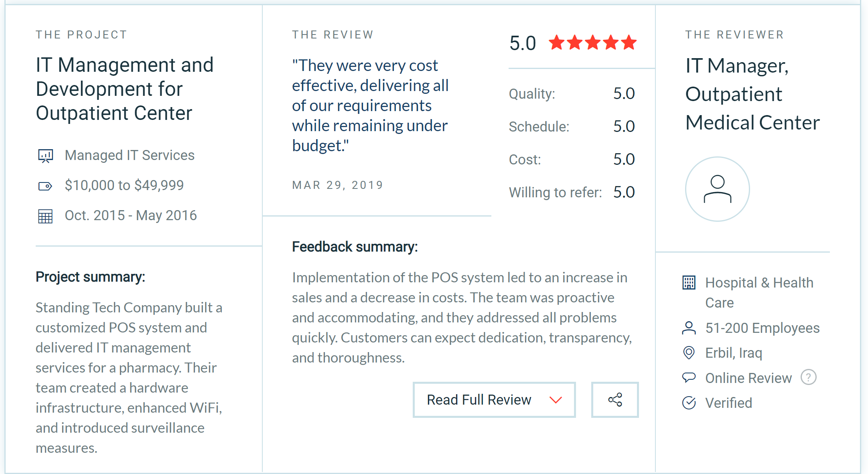Click the project dates calendar icon
This screenshot has width=868, height=474.
click(45, 216)
